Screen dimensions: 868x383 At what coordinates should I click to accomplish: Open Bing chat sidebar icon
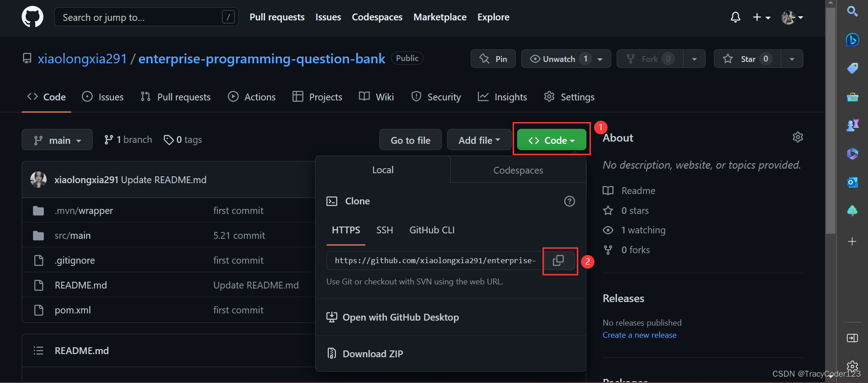[852, 40]
